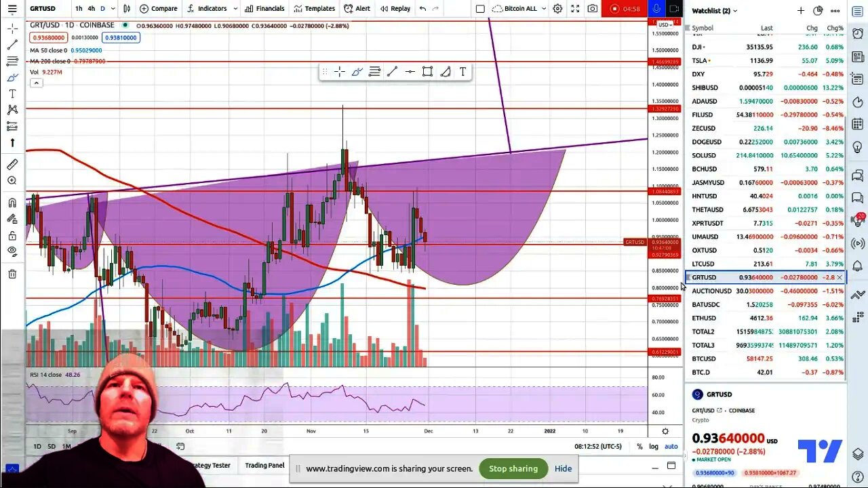868x488 pixels.
Task: Select ETHUSD row in watchlist
Action: point(766,318)
